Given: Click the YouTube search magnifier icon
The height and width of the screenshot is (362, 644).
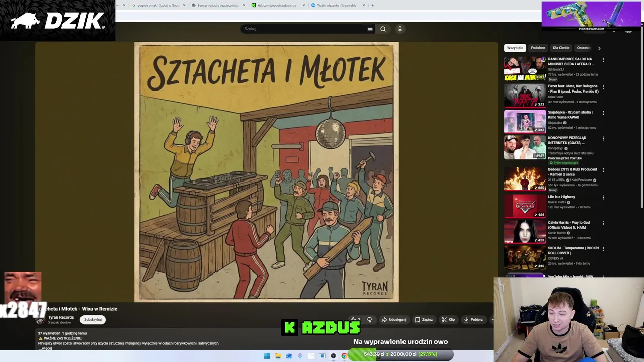Looking at the screenshot, I should [383, 29].
